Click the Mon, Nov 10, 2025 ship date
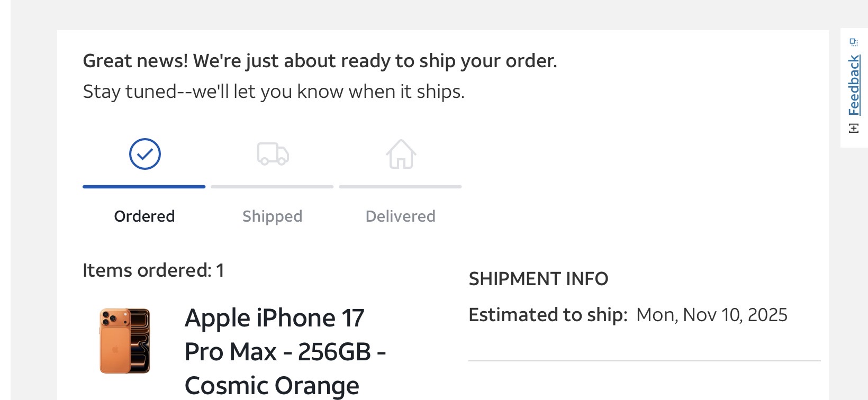This screenshot has height=400, width=868. [711, 315]
